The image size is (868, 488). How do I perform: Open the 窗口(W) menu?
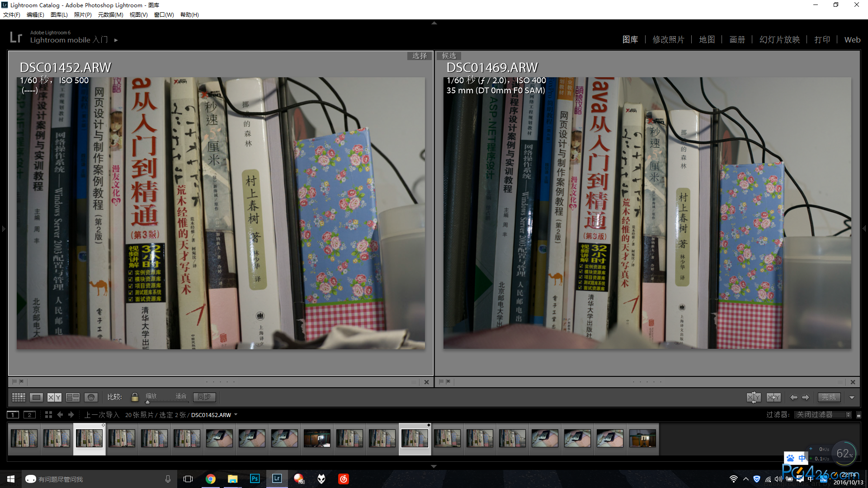coord(164,14)
